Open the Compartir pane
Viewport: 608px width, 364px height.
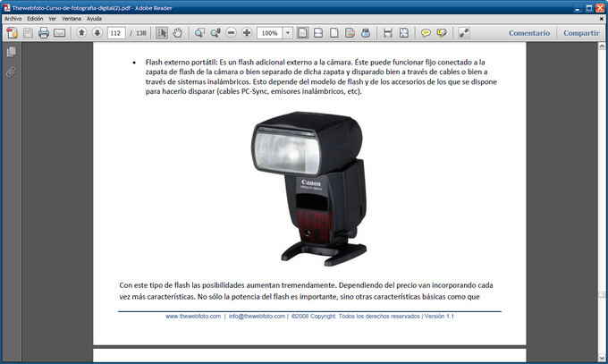click(581, 33)
